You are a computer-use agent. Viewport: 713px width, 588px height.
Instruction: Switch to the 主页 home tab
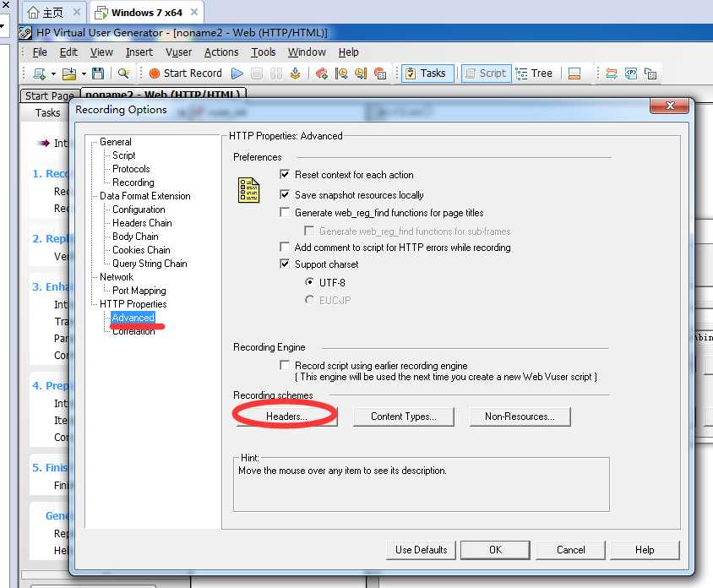(x=52, y=13)
